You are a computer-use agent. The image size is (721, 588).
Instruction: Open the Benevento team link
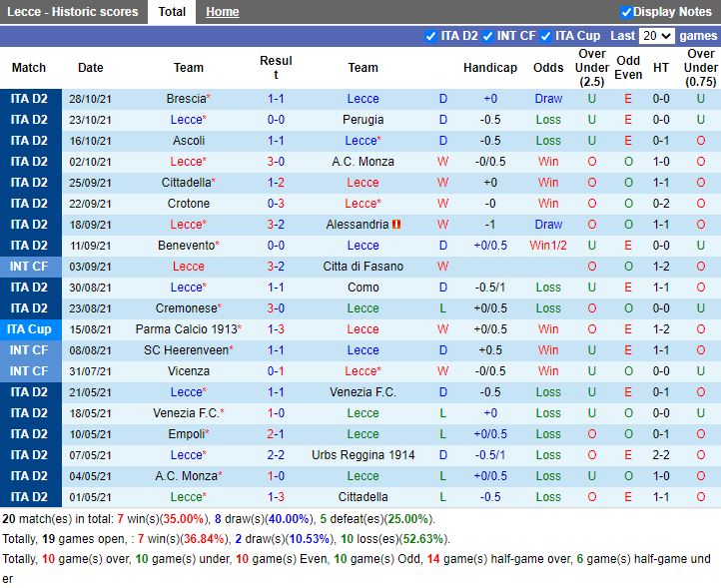click(x=186, y=246)
